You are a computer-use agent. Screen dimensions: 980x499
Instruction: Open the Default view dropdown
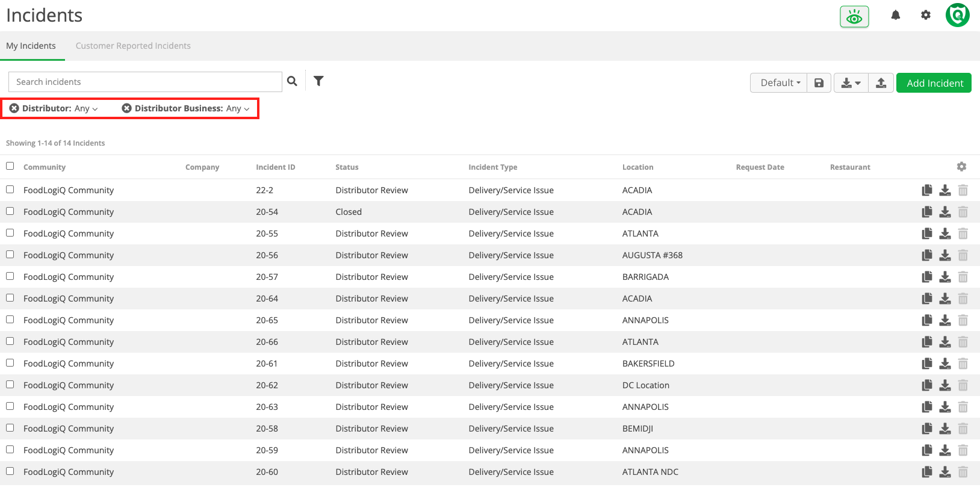(778, 83)
